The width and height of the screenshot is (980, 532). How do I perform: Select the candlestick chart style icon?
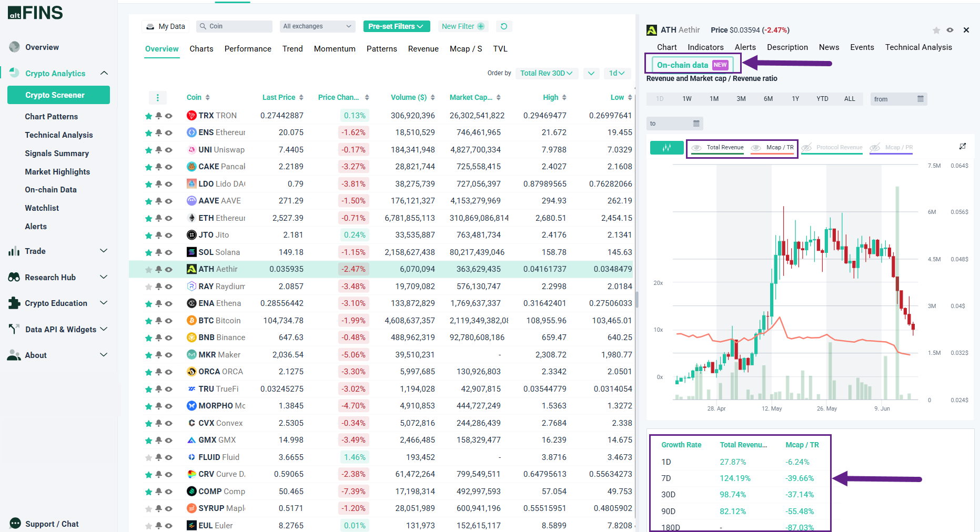coord(666,148)
